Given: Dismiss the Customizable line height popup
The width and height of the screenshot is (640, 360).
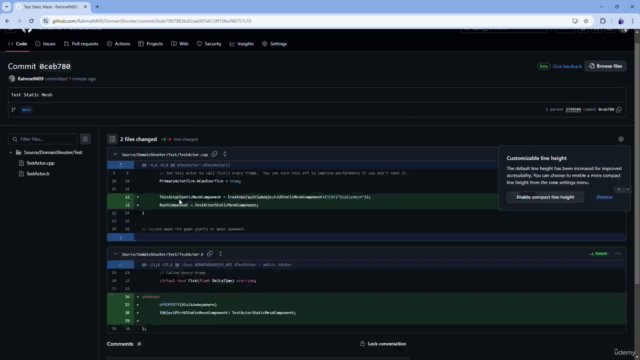Looking at the screenshot, I should [604, 197].
